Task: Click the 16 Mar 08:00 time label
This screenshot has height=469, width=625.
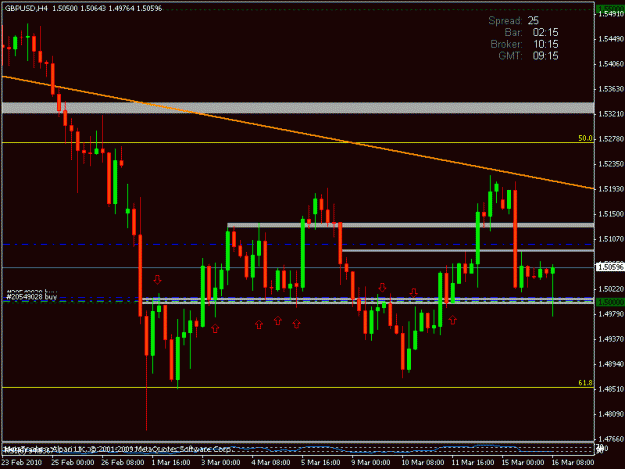Action: click(573, 462)
